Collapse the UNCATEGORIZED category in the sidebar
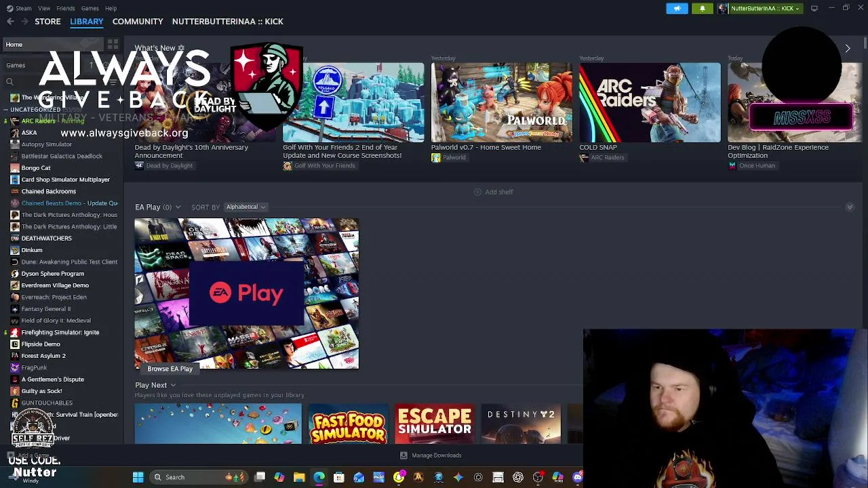This screenshot has width=868, height=488. tap(5, 110)
